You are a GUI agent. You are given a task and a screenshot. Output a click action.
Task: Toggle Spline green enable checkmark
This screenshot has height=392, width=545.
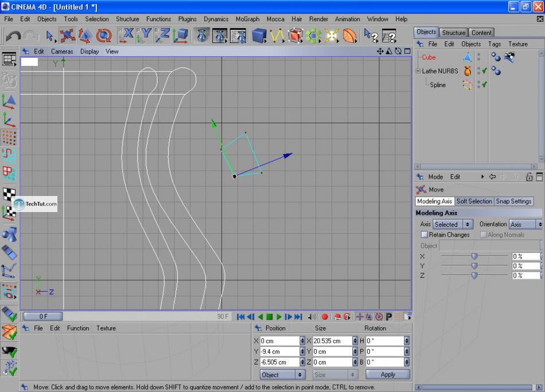(484, 84)
